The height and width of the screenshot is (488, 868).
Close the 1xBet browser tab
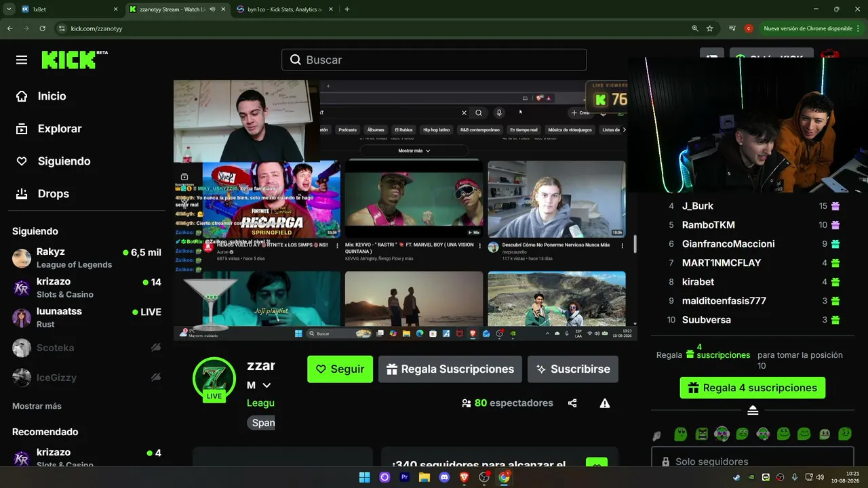click(x=115, y=9)
